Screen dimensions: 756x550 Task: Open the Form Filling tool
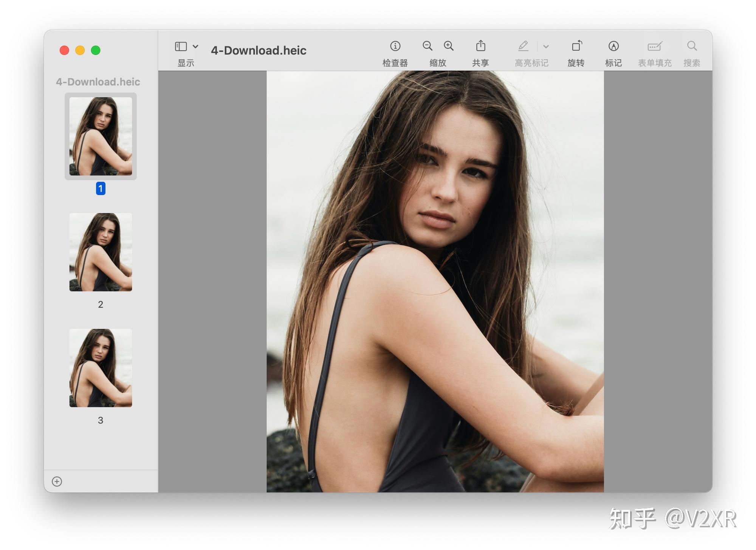654,46
